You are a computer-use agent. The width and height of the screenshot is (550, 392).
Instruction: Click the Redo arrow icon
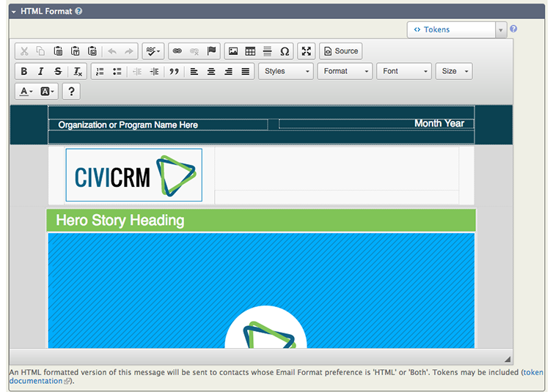click(129, 51)
